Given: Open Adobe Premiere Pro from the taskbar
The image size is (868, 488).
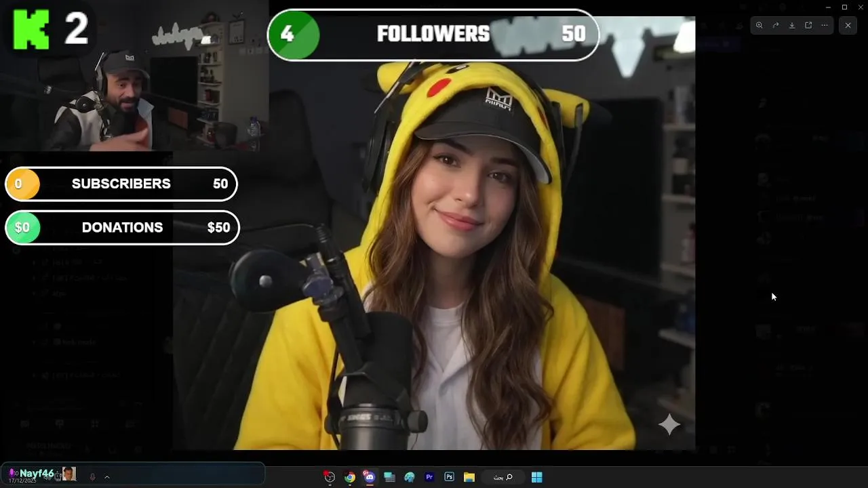Looking at the screenshot, I should tap(429, 477).
